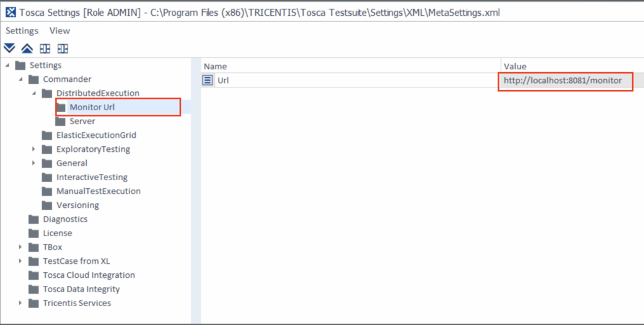Screen dimensions: 644x325
Task: Collapse the Settings root node arrow
Action: pyautogui.click(x=8, y=66)
